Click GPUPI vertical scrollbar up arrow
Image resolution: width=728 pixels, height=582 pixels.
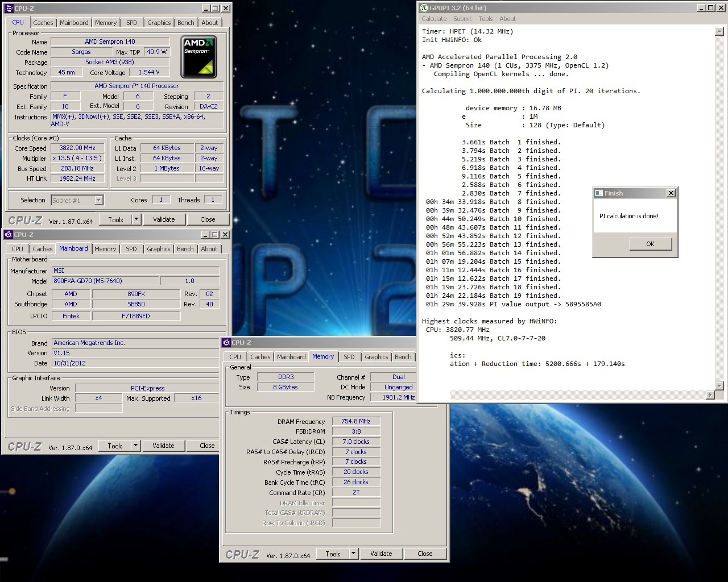pyautogui.click(x=719, y=31)
